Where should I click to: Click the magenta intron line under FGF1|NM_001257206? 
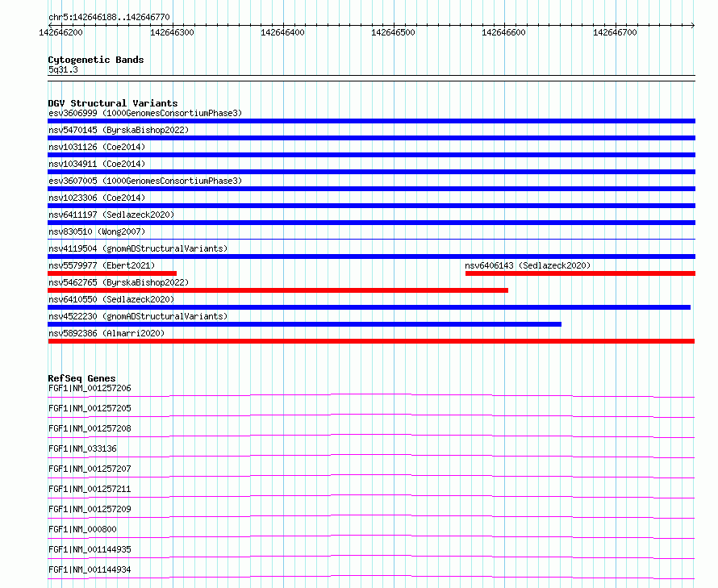pos(371,394)
